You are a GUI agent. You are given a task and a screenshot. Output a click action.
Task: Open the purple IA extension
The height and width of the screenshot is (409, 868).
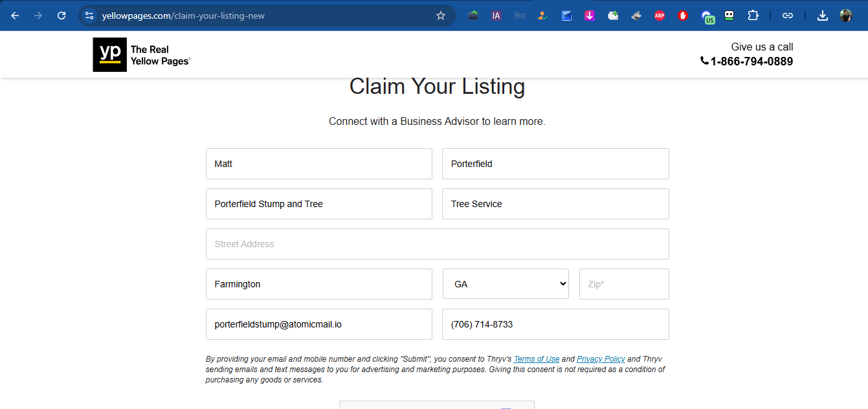point(496,16)
